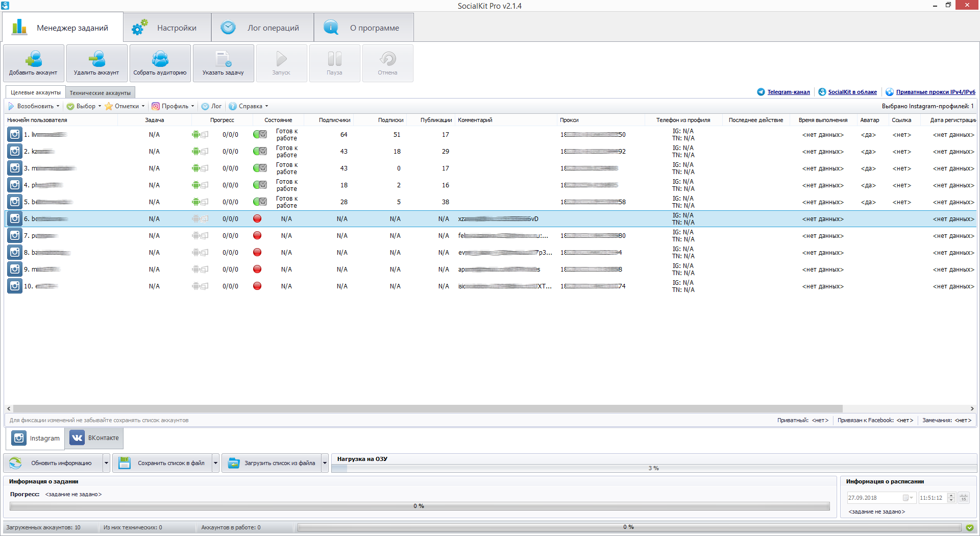This screenshot has height=536, width=980.
Task: Open the Operations log tab (Лог операций)
Action: pos(262,28)
